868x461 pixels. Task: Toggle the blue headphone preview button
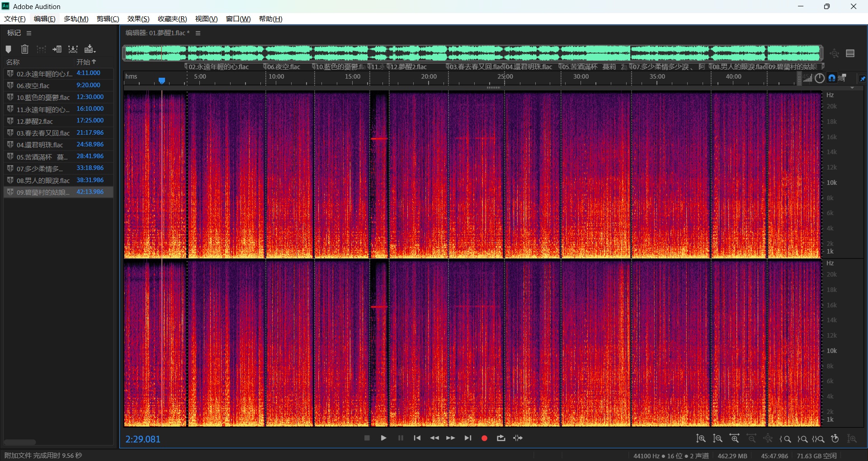[832, 78]
